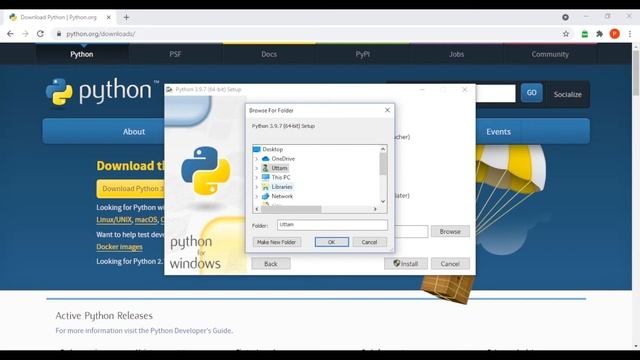Bookmark this page with the star icon
640x360 pixels.
[x=566, y=34]
